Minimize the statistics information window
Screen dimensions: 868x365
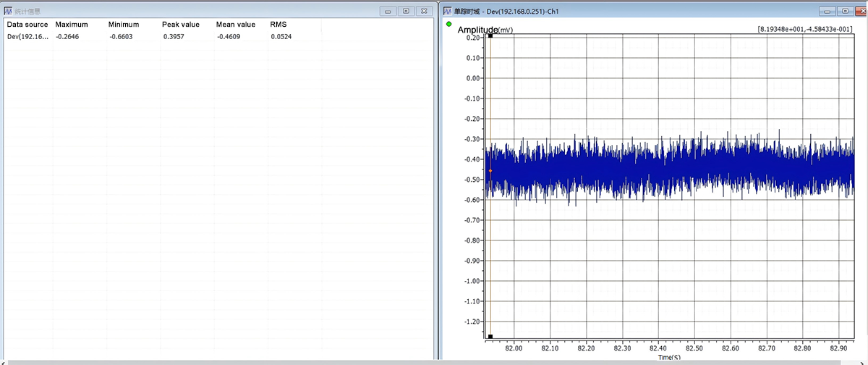pos(390,12)
